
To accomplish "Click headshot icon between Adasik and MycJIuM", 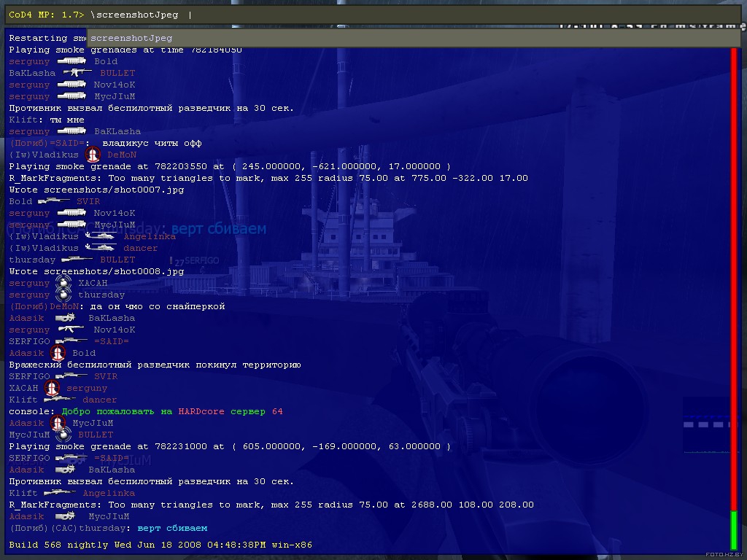I will 58,423.
